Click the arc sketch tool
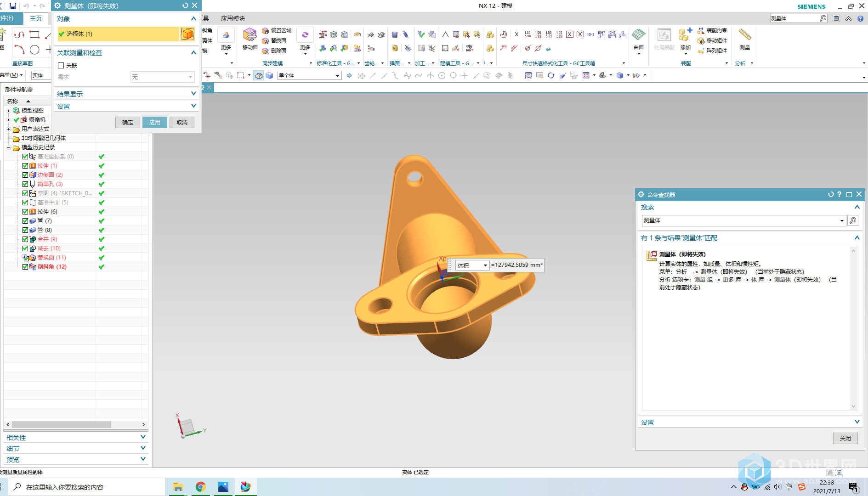868x496 pixels. tap(19, 49)
